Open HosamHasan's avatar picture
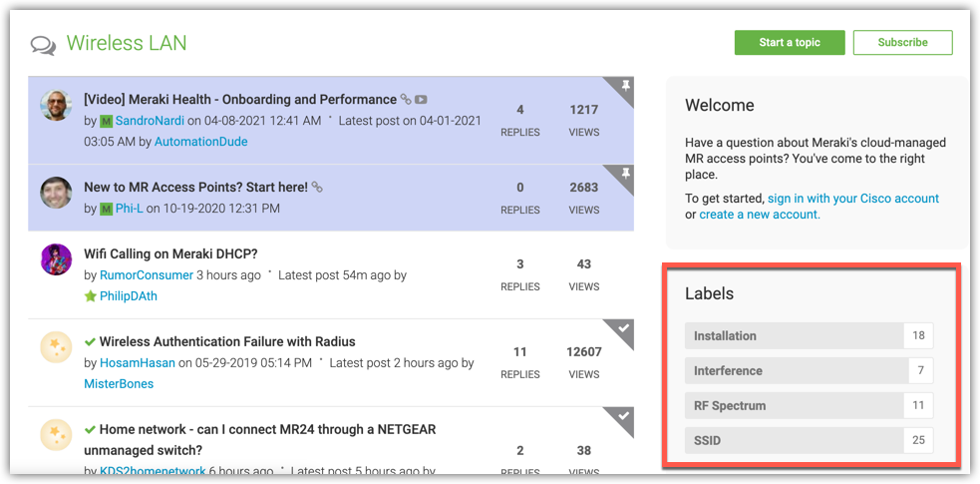 coord(56,347)
